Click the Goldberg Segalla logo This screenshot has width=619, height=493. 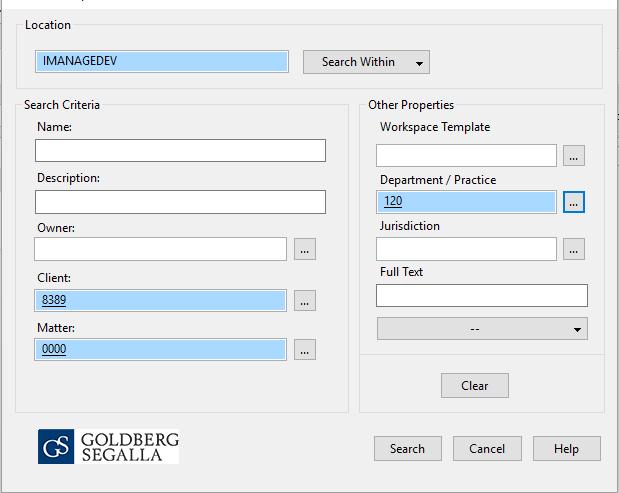click(108, 446)
